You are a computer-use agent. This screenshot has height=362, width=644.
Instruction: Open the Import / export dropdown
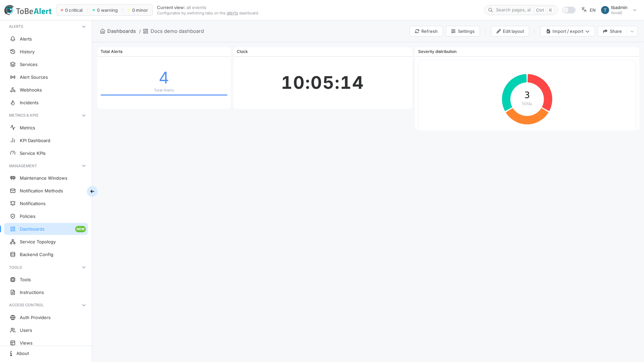568,31
